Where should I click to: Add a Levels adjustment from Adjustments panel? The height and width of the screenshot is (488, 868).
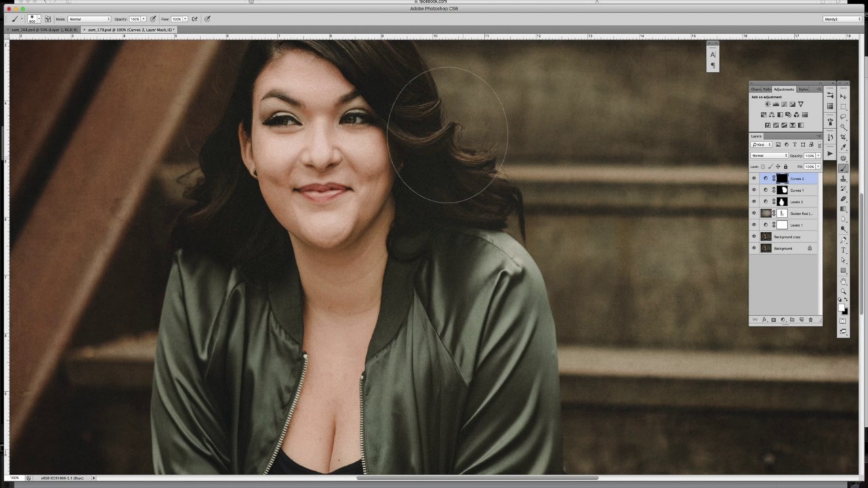pos(776,104)
